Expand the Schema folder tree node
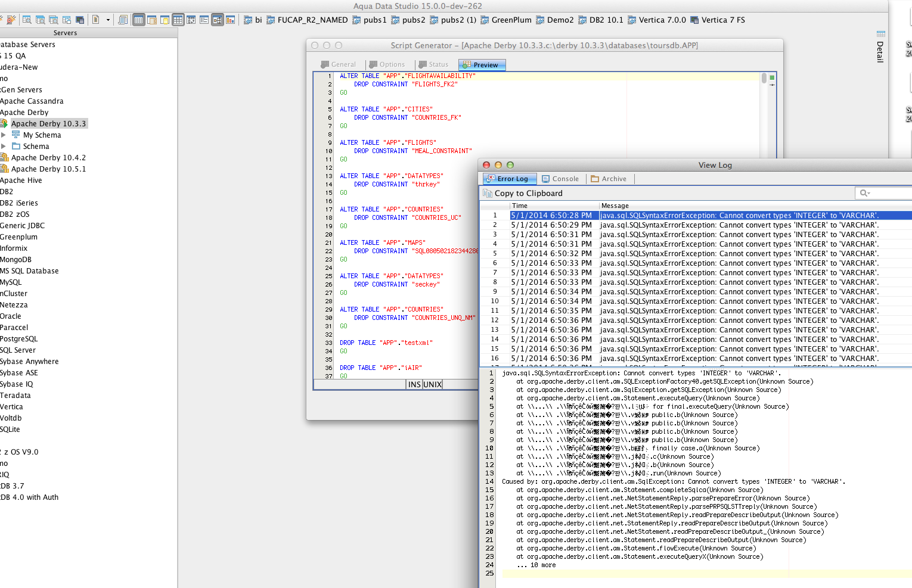 (4, 147)
